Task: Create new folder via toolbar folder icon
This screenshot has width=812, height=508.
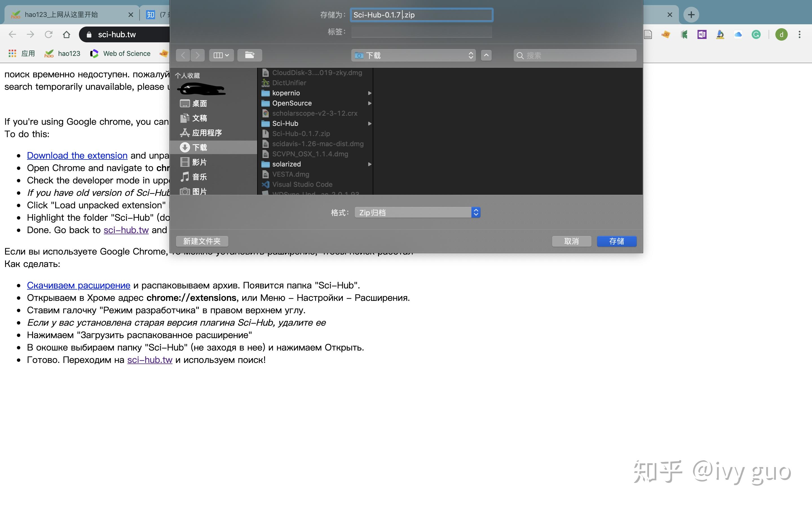Action: [250, 55]
